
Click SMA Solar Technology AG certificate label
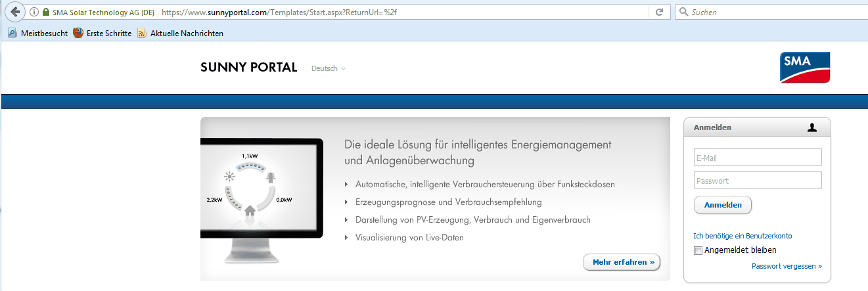pos(103,12)
